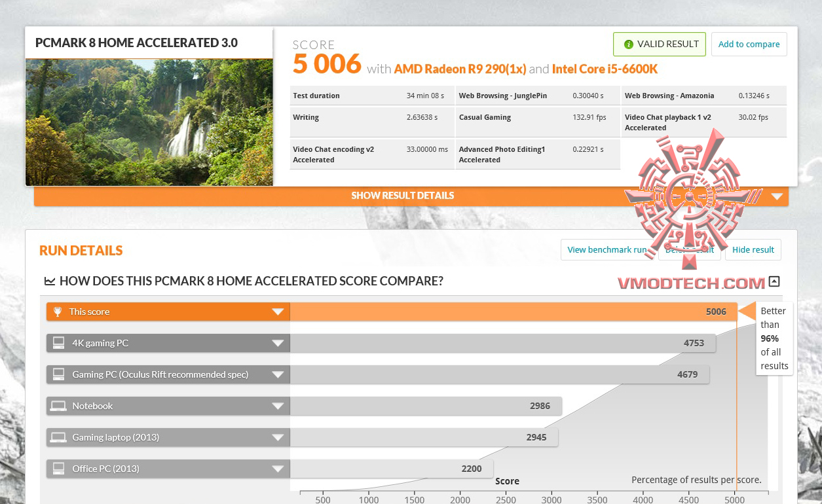The image size is (822, 504).
Task: Collapse the score comparison section
Action: point(774,281)
